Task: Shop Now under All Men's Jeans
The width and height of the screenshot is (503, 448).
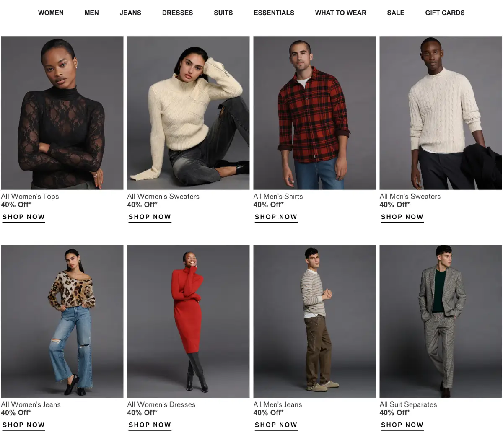Action: pyautogui.click(x=276, y=425)
